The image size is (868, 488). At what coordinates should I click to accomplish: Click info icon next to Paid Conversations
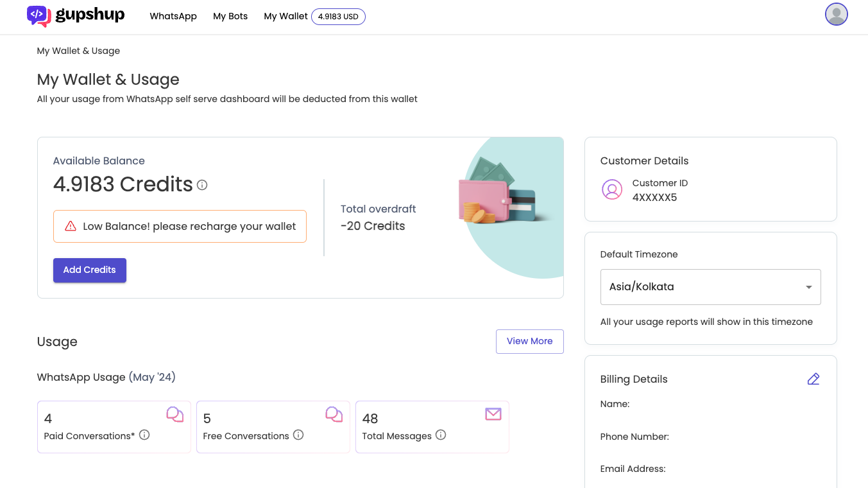tap(144, 435)
